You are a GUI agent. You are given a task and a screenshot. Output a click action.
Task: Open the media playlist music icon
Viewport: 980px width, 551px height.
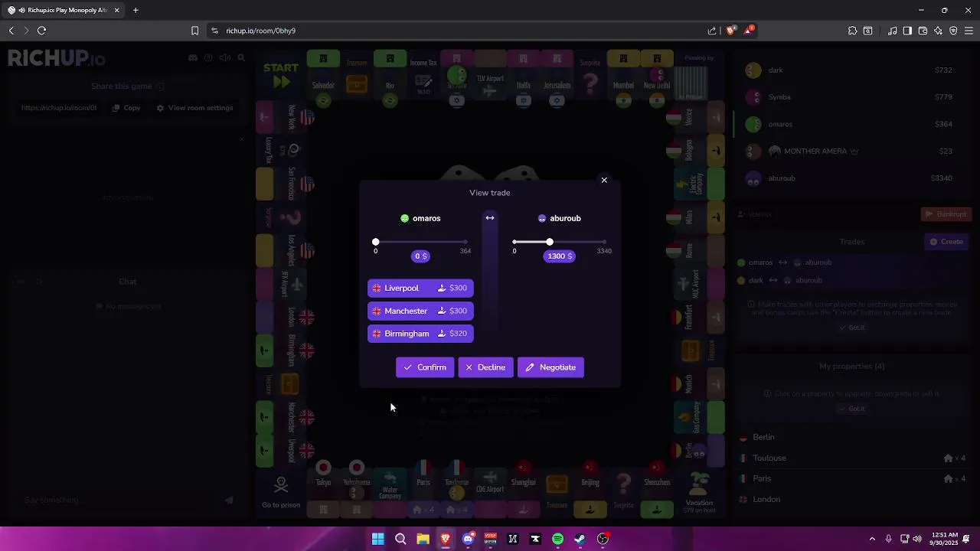tap(893, 31)
